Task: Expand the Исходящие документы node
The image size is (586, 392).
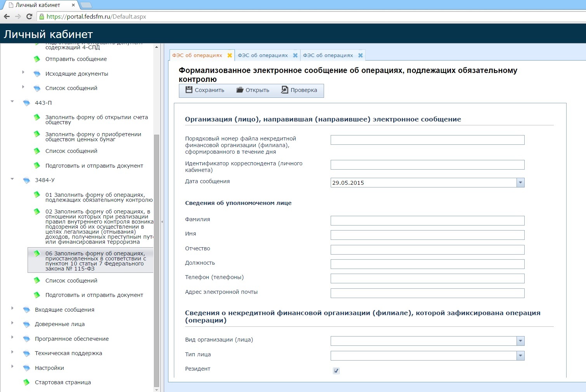Action: tap(23, 72)
